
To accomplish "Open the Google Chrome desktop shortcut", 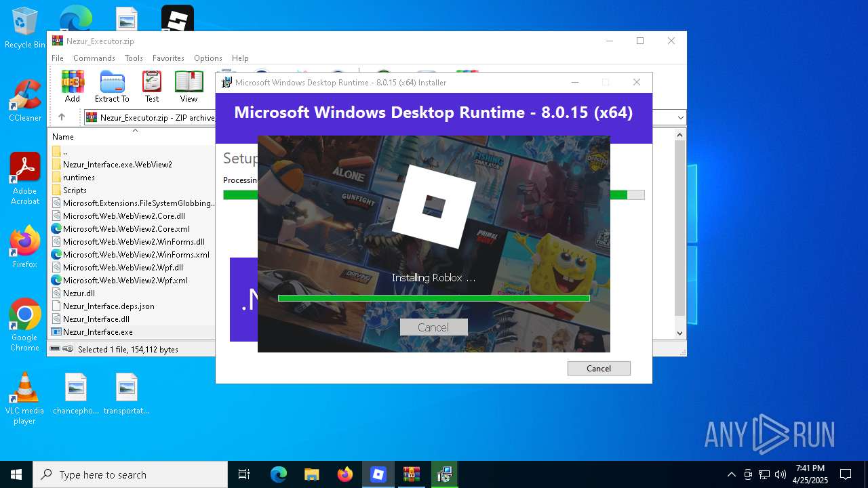I will point(25,325).
